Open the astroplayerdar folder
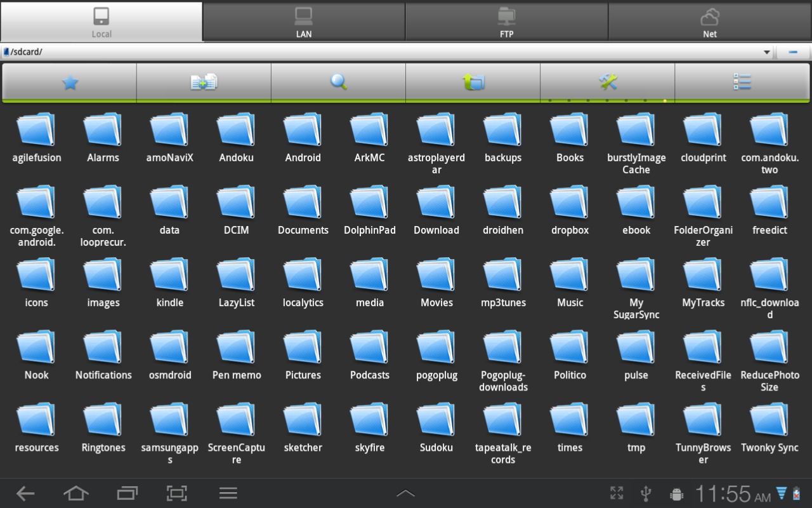The width and height of the screenshot is (812, 508). [436, 144]
